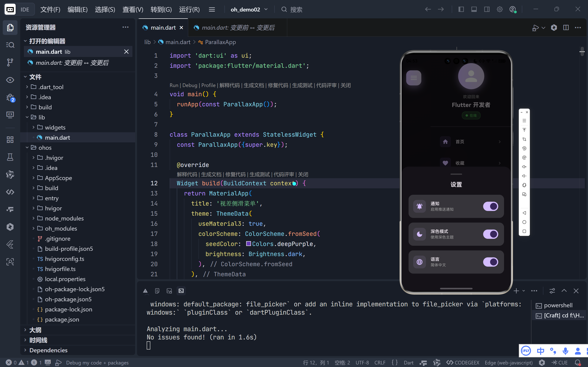Open the Extensions icon in activity bar
The width and height of the screenshot is (588, 367).
point(10,140)
